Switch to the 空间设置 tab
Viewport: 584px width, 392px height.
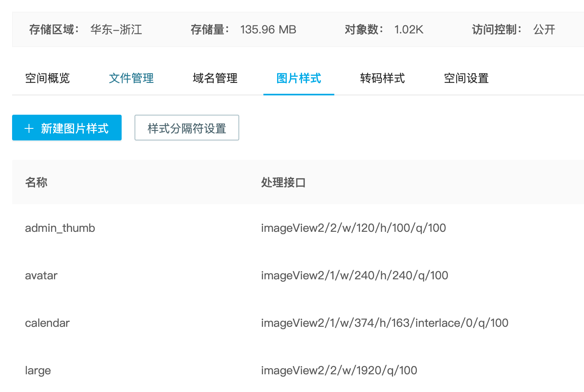click(466, 78)
